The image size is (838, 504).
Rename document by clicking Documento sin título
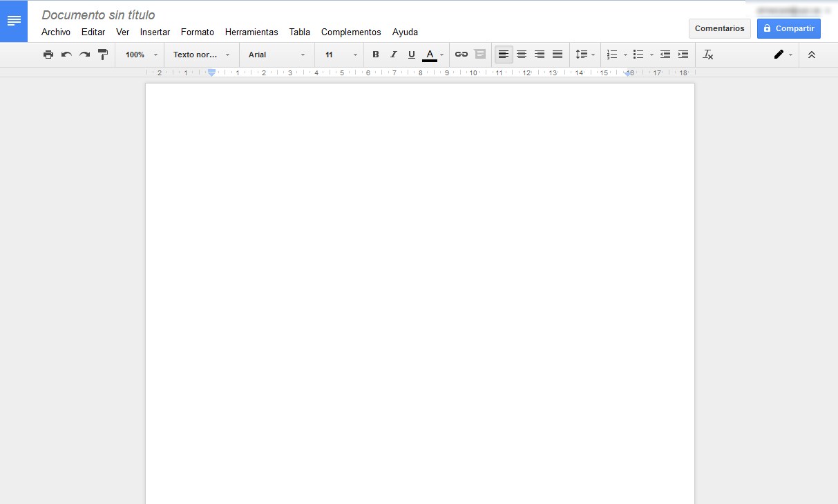point(97,14)
